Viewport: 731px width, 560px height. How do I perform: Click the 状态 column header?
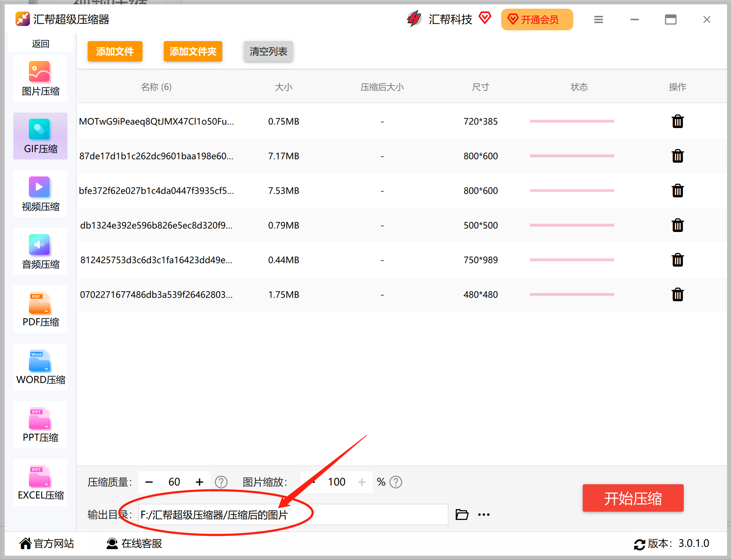point(579,87)
